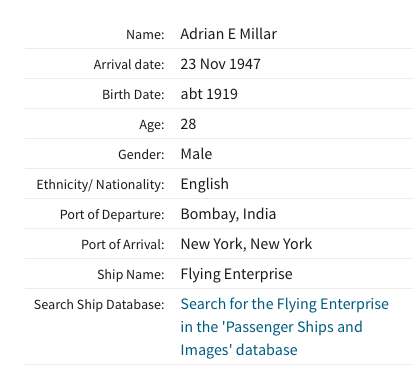This screenshot has width=417, height=381.
Task: Select the Gender: field label
Action: pos(141,154)
